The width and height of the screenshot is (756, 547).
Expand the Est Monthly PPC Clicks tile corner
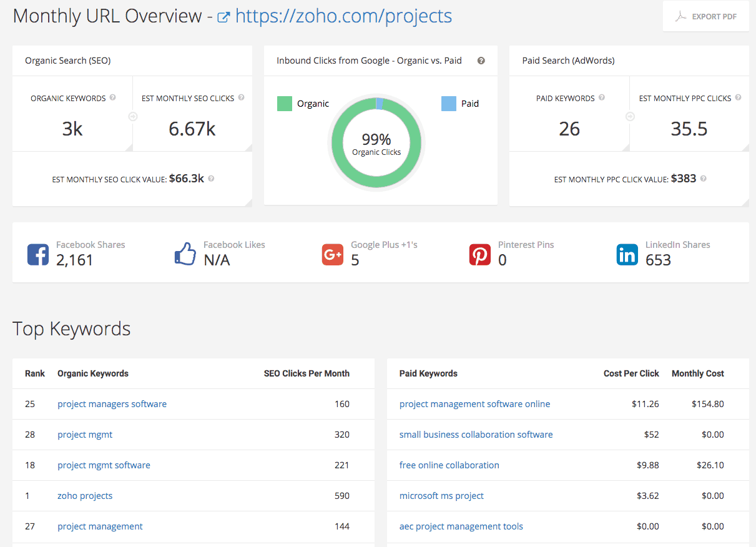click(745, 147)
